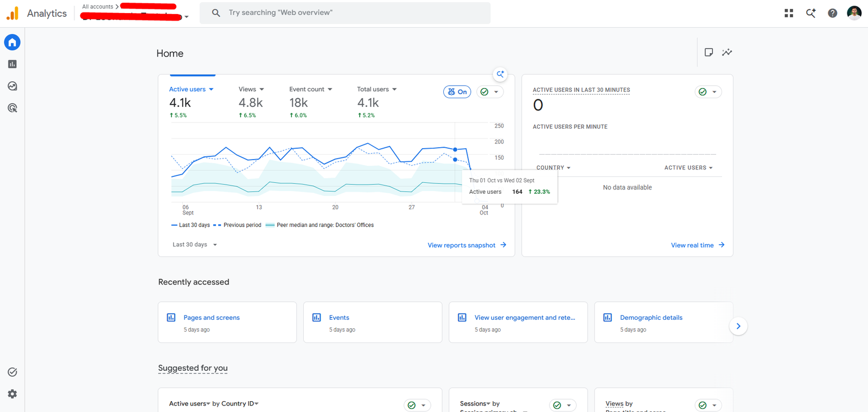The height and width of the screenshot is (412, 868).
Task: Open the Insights sparkline icon near Home
Action: click(727, 52)
